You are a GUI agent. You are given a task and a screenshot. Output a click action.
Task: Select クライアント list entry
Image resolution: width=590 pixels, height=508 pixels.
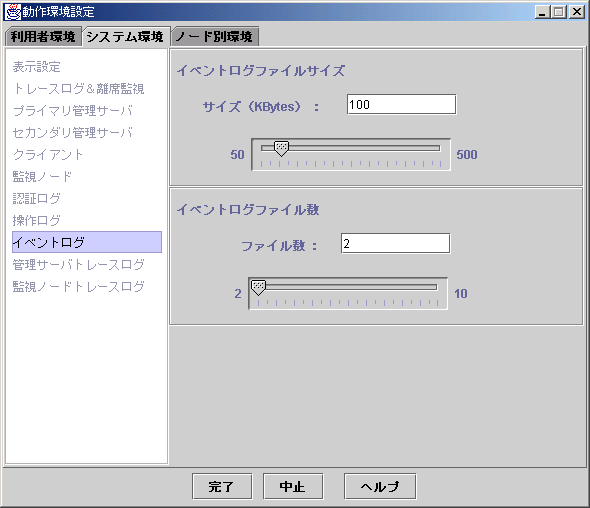coord(48,155)
